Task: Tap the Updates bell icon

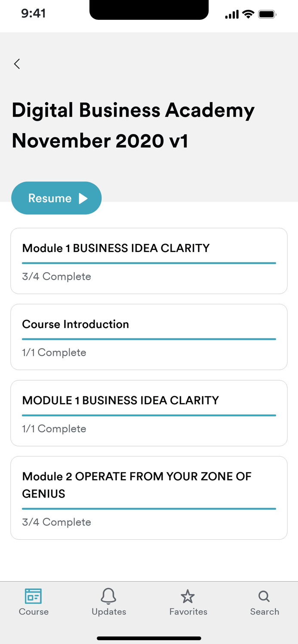Action: pos(108,596)
